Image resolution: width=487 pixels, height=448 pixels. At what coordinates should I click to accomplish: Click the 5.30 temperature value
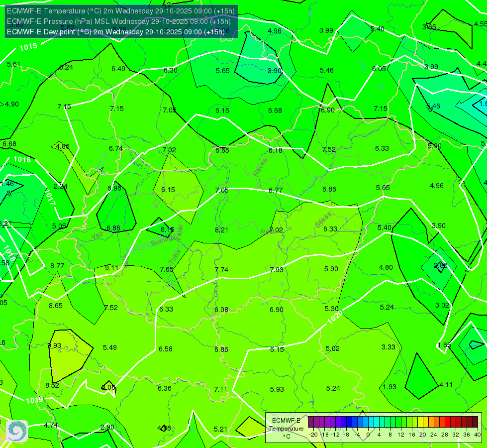coord(331,309)
